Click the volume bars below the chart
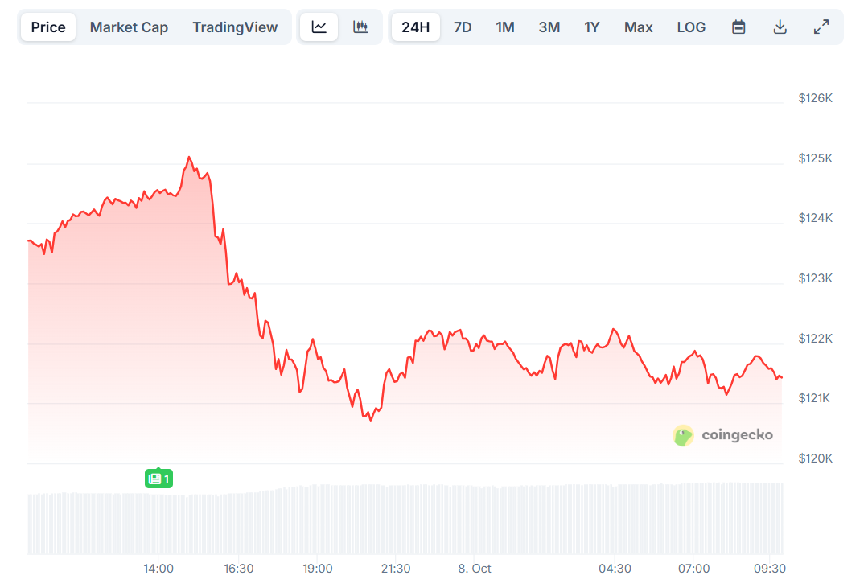The height and width of the screenshot is (588, 868). (x=402, y=515)
